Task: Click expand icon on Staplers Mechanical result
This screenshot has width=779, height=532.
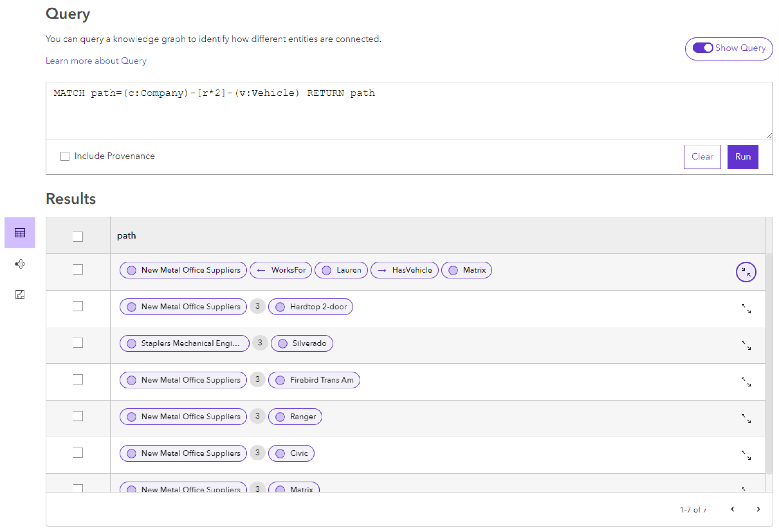Action: pos(745,344)
